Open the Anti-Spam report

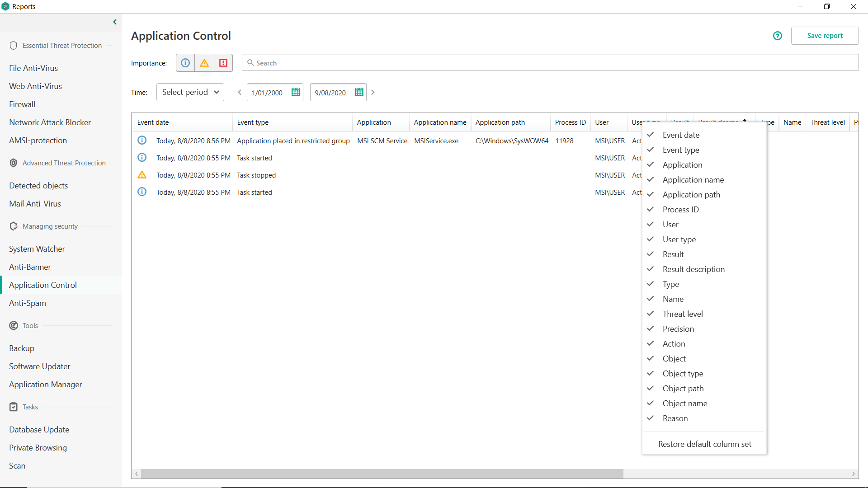tap(28, 303)
